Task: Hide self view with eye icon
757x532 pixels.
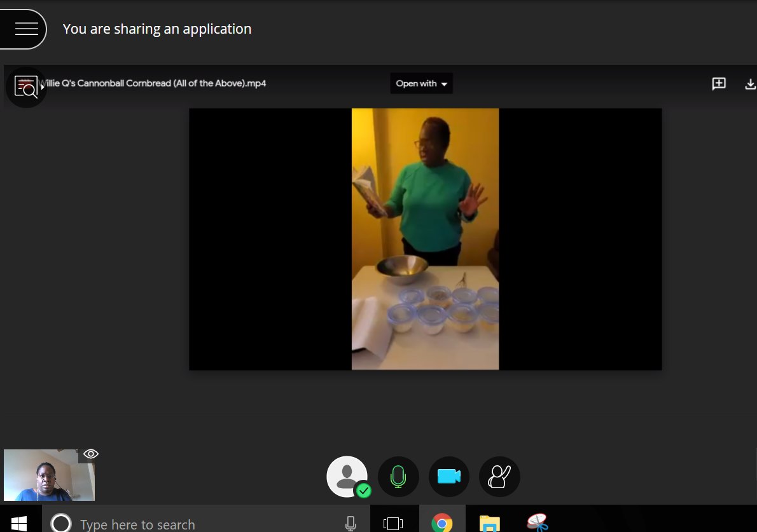Action: tap(91, 454)
